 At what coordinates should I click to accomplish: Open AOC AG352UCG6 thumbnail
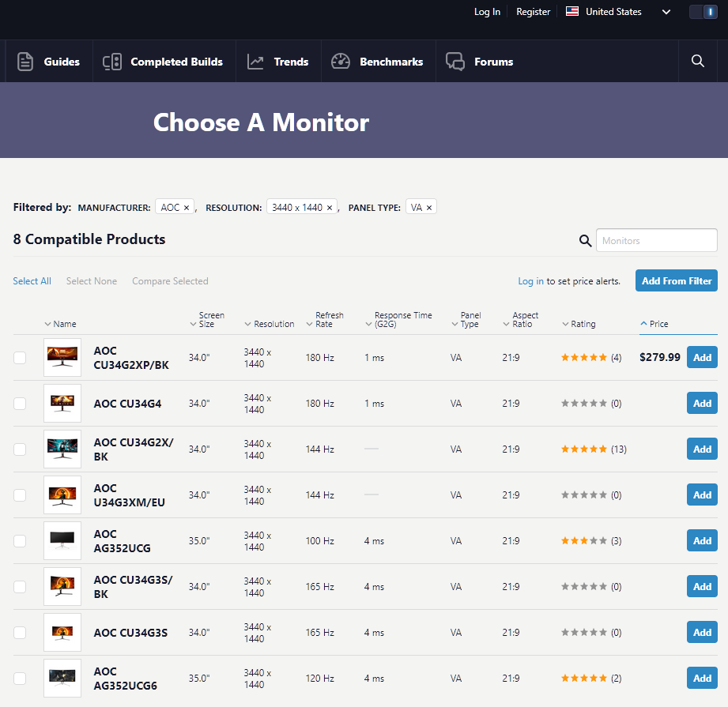click(x=62, y=679)
